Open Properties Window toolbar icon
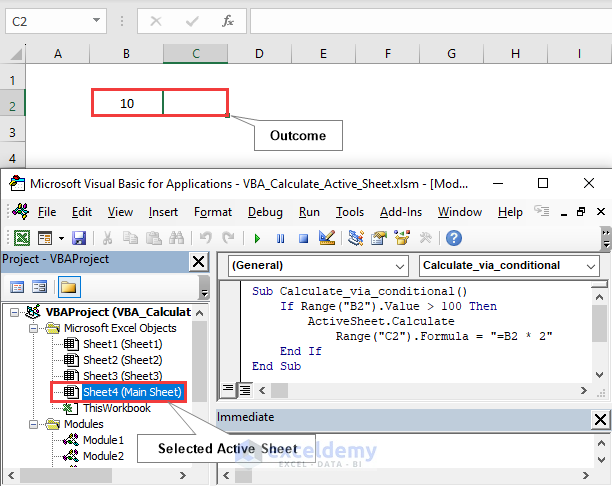The height and width of the screenshot is (486, 612). pyautogui.click(x=379, y=238)
